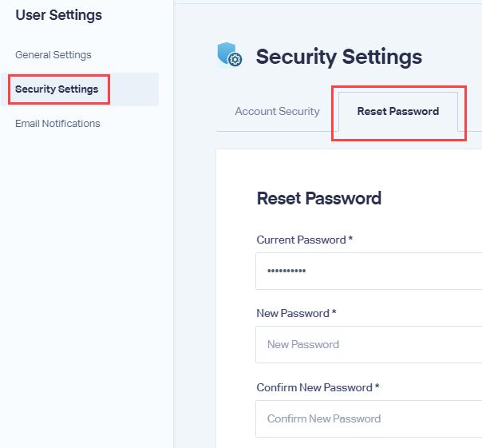Image resolution: width=482 pixels, height=448 pixels.
Task: Click the Reset Password form heading
Action: pos(319,198)
